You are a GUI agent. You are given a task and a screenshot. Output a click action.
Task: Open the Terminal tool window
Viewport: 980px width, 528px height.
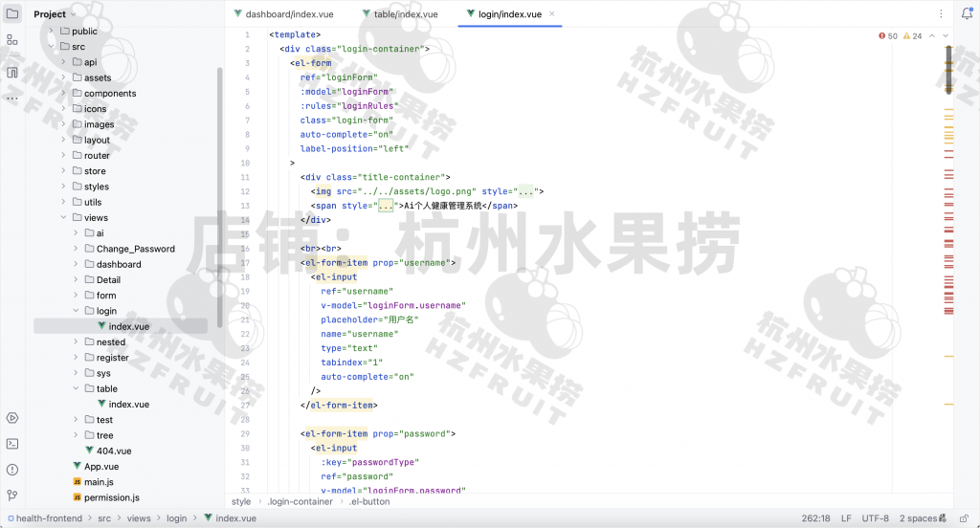click(x=12, y=444)
